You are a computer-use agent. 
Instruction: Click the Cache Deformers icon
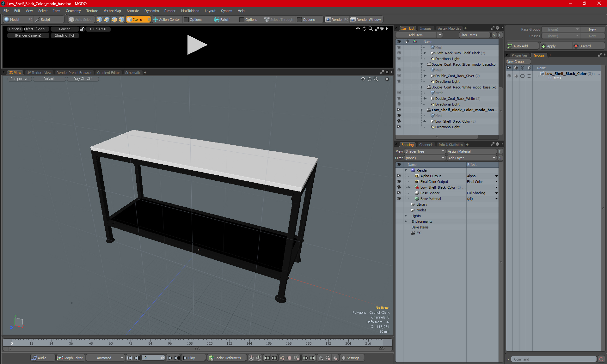[211, 358]
